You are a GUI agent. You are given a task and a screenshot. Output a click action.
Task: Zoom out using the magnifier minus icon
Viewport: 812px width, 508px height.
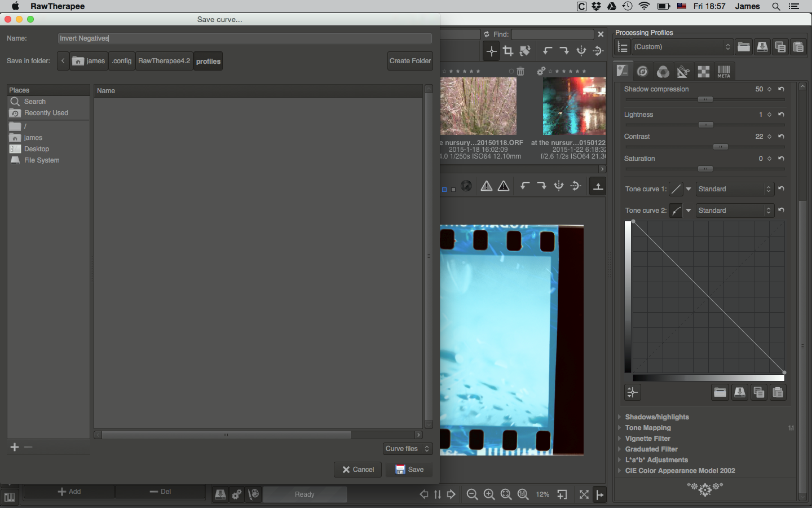point(473,494)
